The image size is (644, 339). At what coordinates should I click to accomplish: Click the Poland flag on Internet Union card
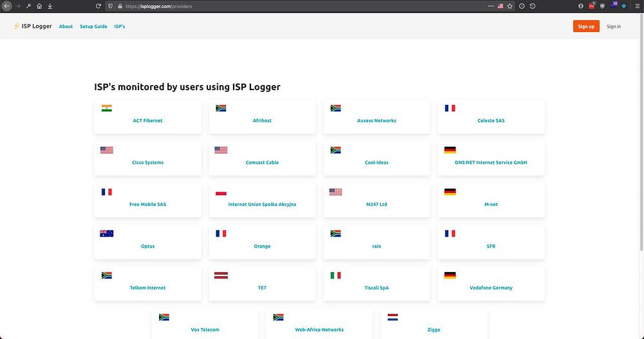[221, 192]
